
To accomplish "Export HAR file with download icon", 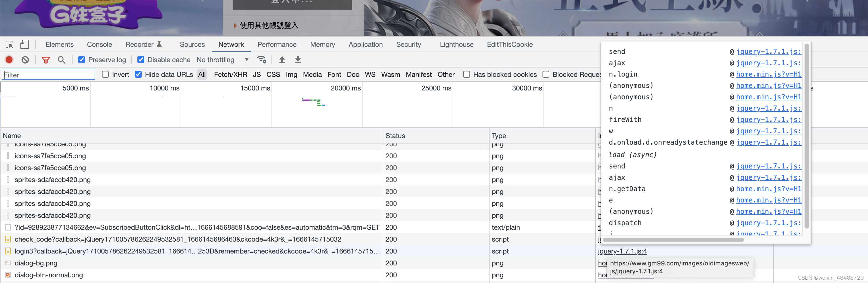I will point(298,59).
